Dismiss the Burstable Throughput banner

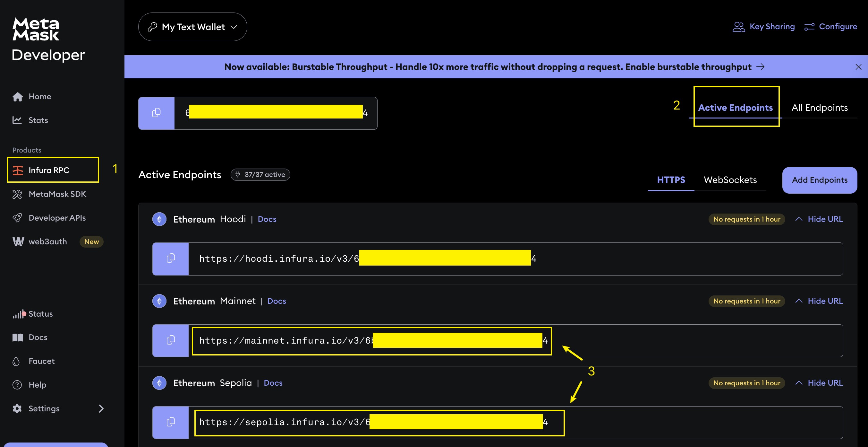click(858, 67)
